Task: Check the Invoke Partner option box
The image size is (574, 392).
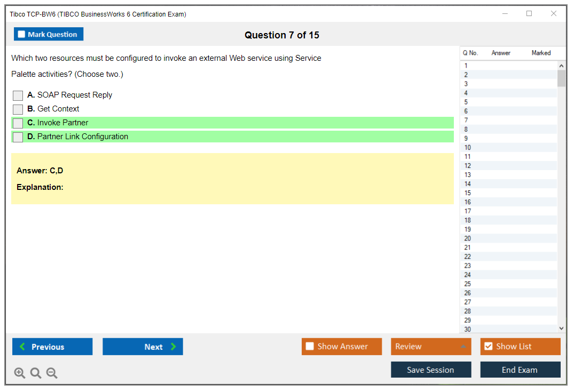Action: pos(18,123)
